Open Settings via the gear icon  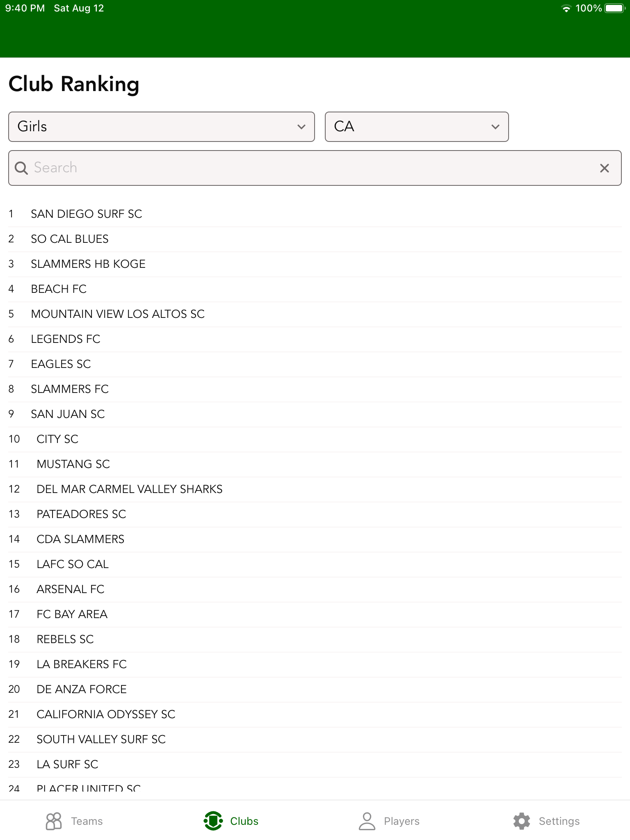522,821
